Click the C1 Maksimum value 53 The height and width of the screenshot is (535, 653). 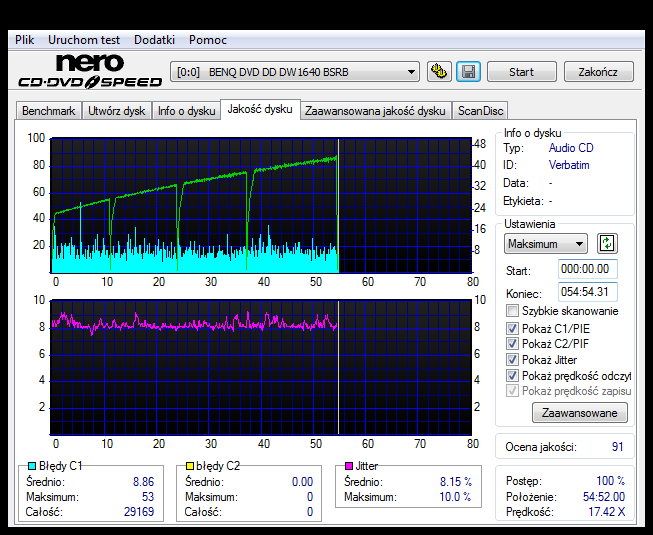(148, 497)
